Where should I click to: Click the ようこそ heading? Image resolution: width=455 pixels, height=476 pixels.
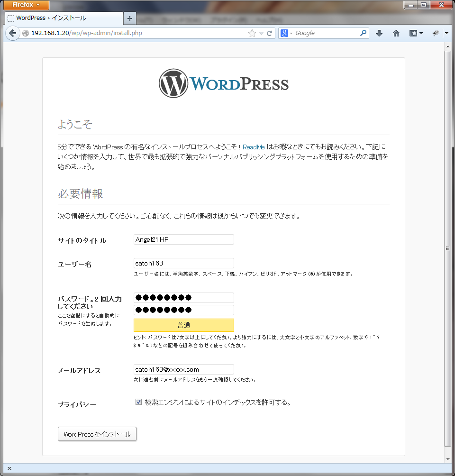tap(75, 124)
